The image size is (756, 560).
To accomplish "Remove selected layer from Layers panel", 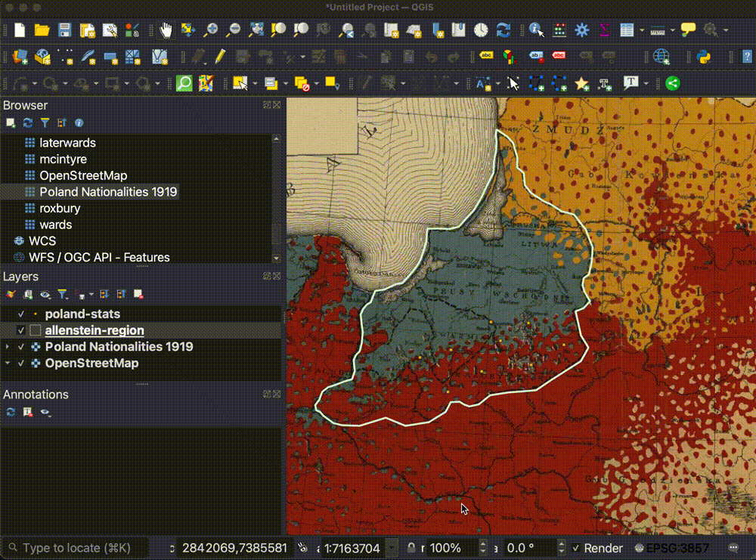I will point(138,294).
